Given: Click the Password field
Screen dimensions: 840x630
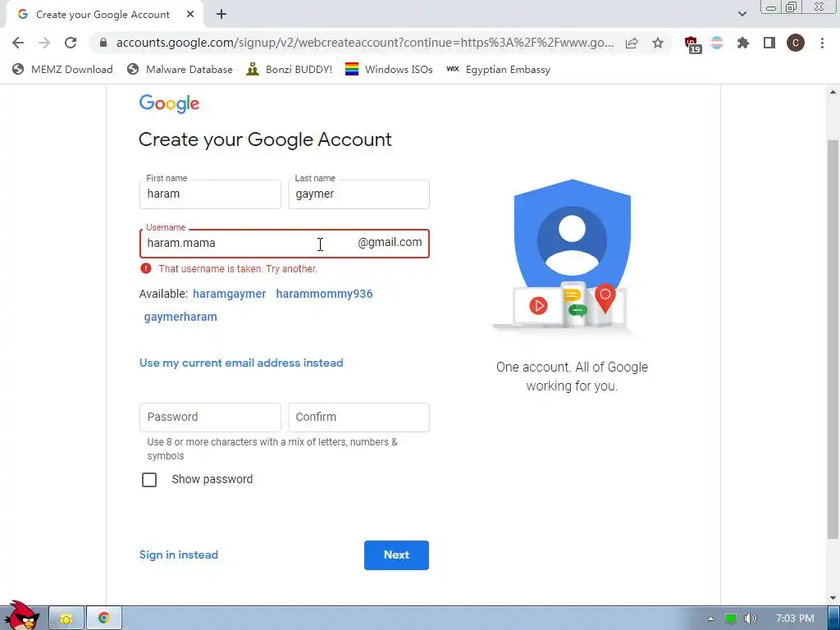Looking at the screenshot, I should pos(210,418).
